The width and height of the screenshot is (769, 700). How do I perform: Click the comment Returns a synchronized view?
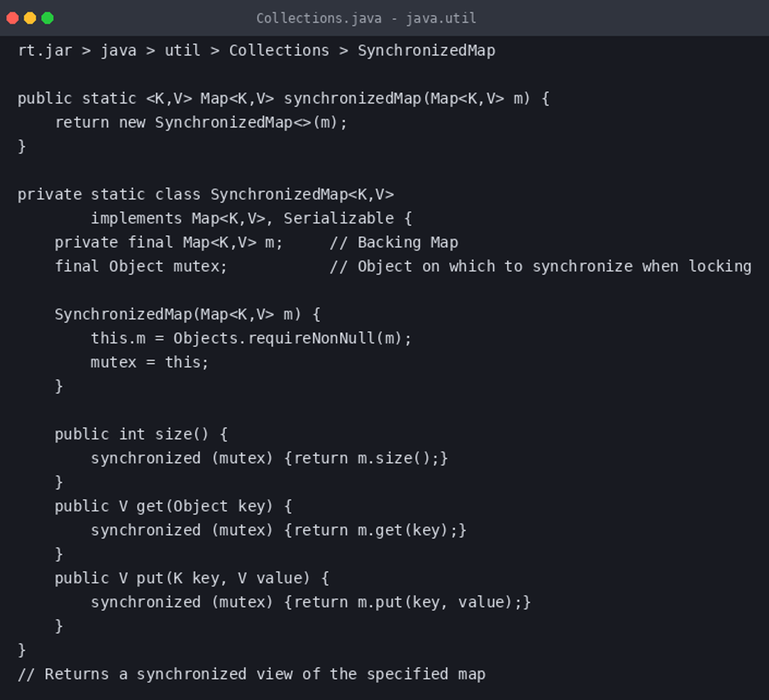tap(251, 674)
